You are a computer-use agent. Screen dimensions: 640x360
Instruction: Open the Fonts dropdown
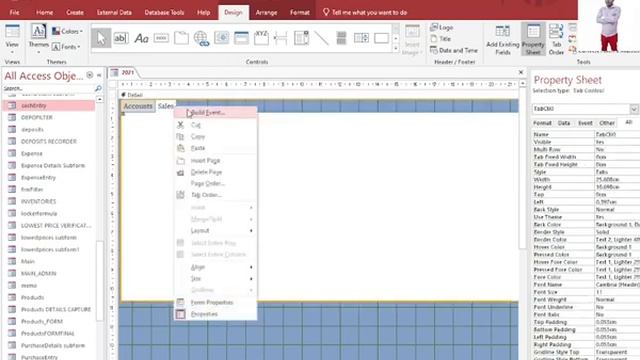[x=66, y=47]
